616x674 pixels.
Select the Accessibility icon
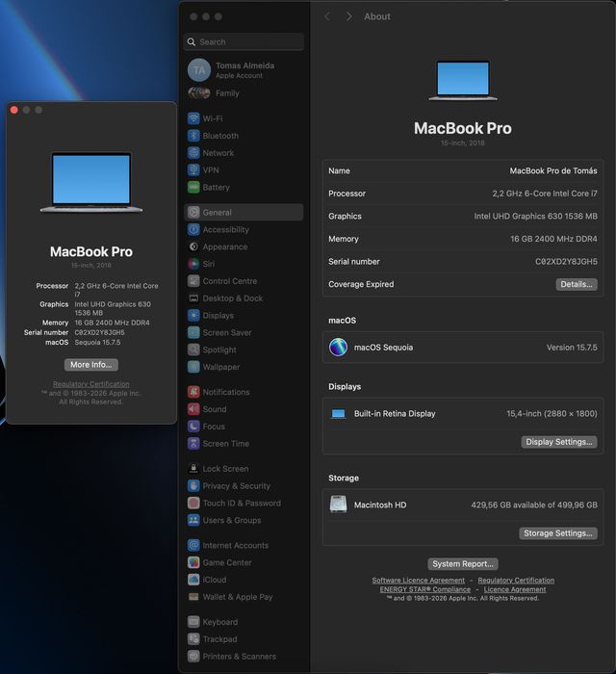click(x=193, y=229)
